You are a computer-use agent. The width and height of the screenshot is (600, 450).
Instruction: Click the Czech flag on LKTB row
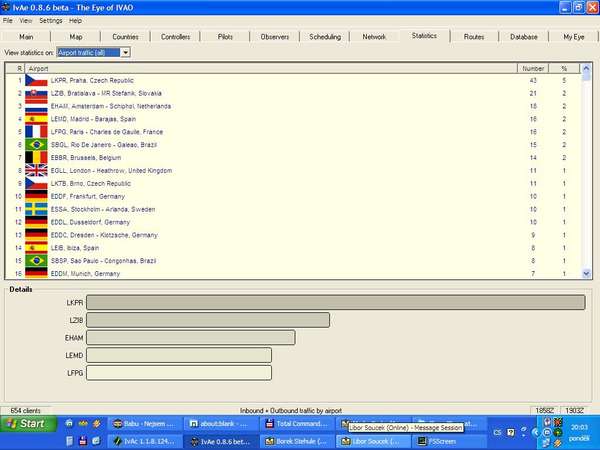tap(36, 184)
